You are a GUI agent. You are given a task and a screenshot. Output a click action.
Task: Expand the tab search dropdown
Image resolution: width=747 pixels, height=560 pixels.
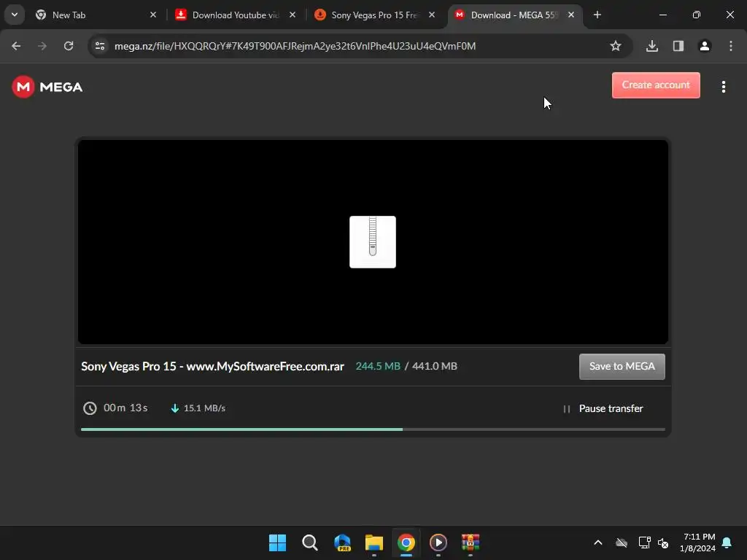point(15,15)
